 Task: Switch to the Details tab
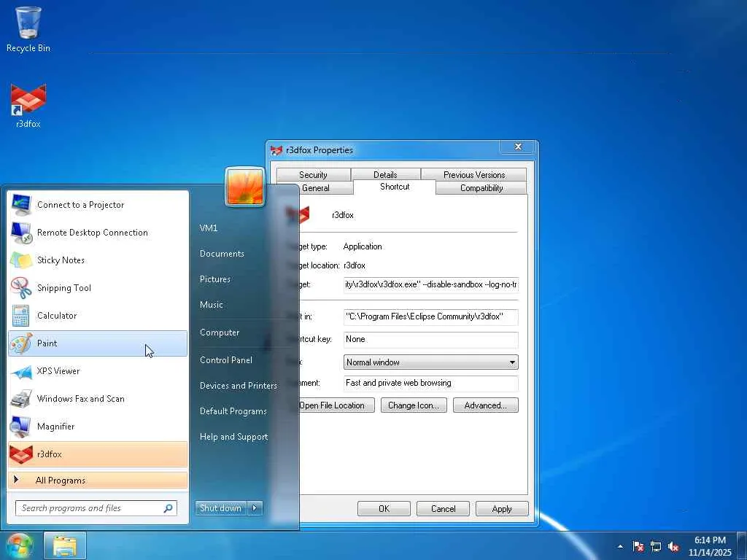(385, 175)
